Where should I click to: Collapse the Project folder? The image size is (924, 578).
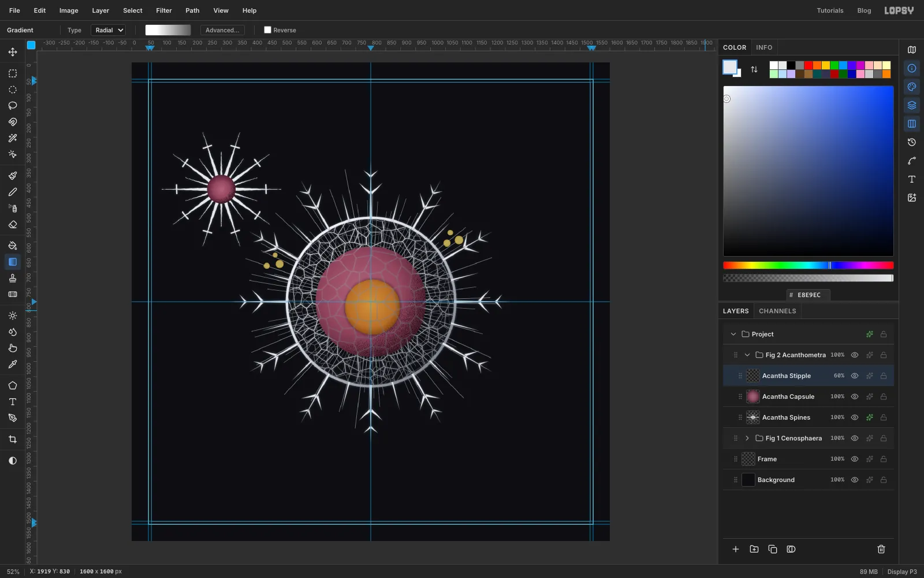[733, 334]
